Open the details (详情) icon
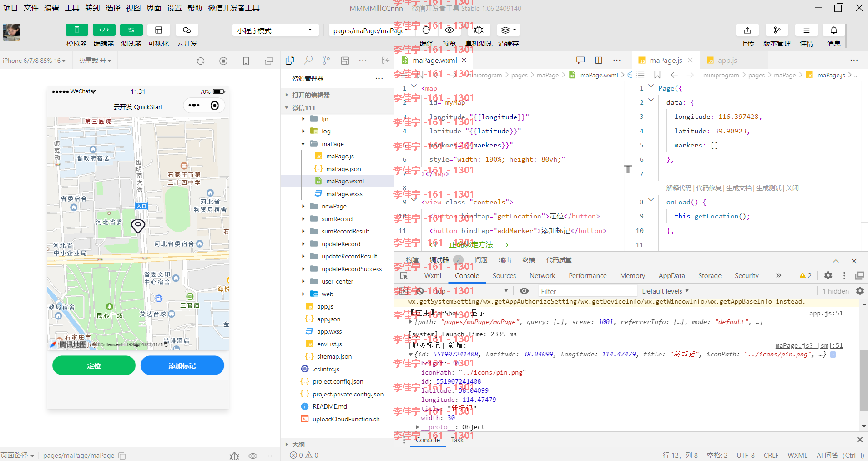 click(806, 30)
